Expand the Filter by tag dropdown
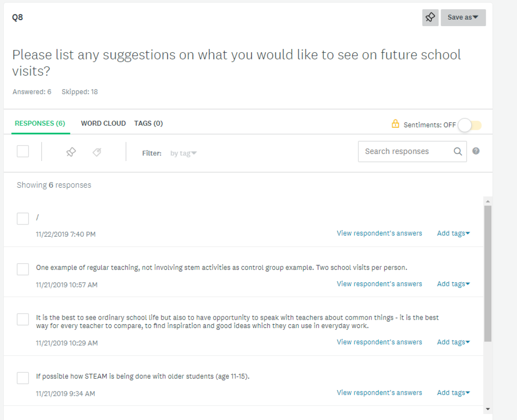 pos(183,153)
